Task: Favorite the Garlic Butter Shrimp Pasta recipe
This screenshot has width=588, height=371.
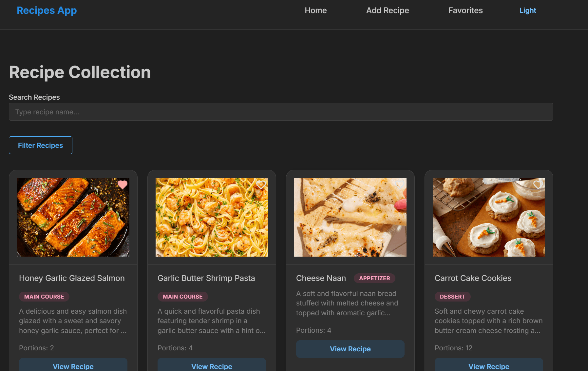Action: pos(261,185)
